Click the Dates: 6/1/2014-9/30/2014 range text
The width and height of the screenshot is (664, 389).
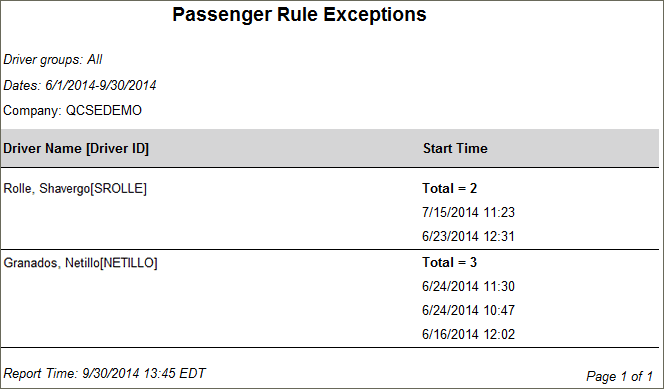pos(80,86)
